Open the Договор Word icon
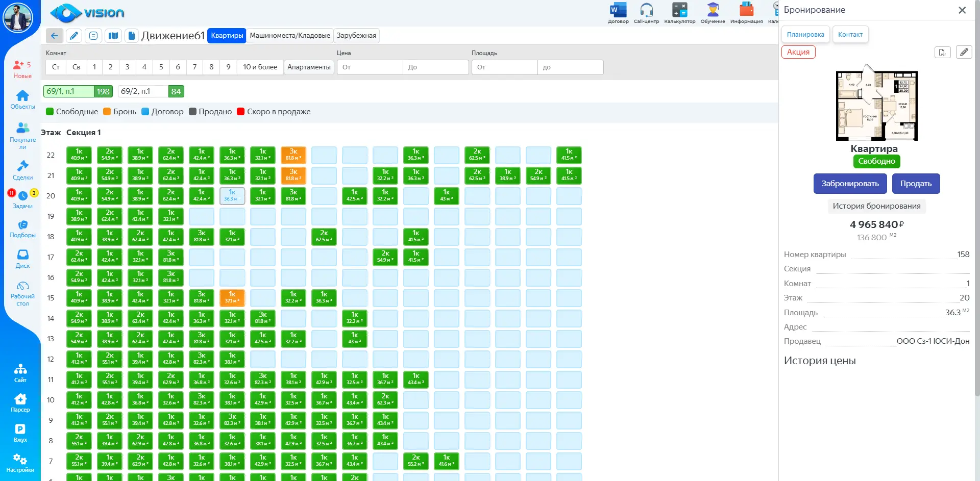The height and width of the screenshot is (481, 980). (x=618, y=10)
